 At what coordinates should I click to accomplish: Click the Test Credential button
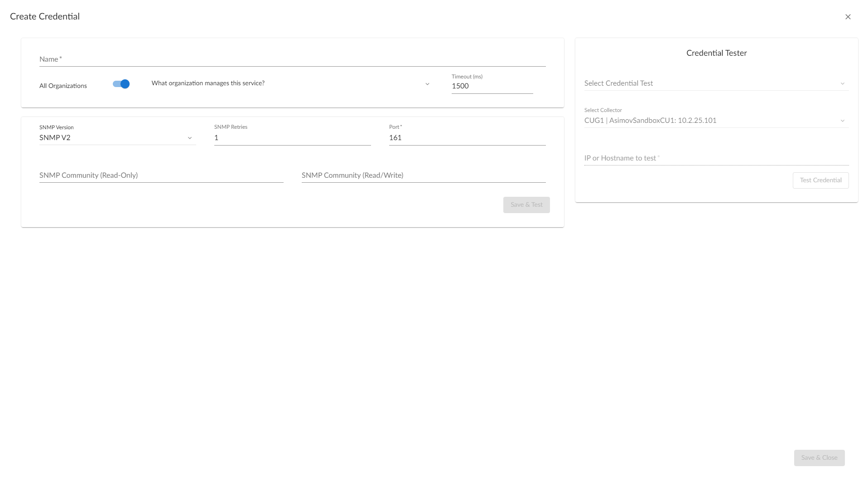coord(820,180)
